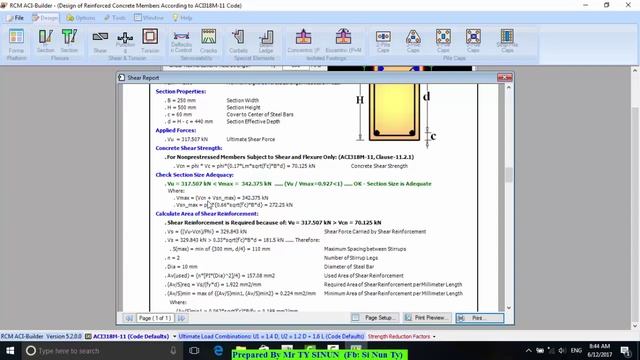This screenshot has width=640, height=360.
Task: Expand the ACI318M-11 code defaults dropdown
Action: coord(174,337)
